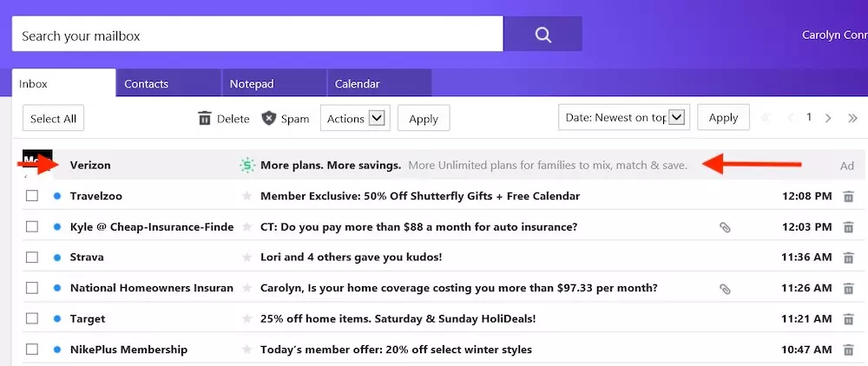
Task: Delete the Travelzoo email using its trash icon
Action: (848, 196)
